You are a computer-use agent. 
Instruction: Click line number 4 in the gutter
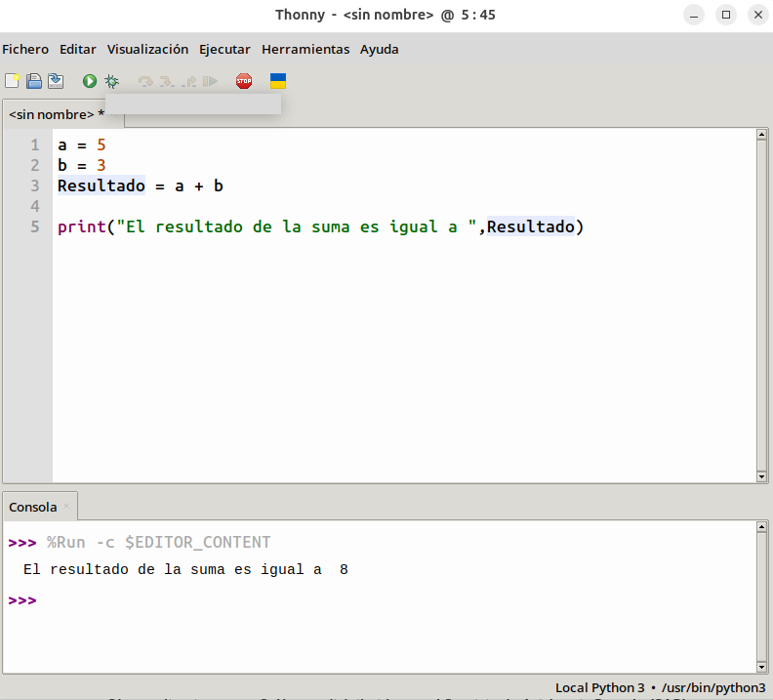[x=35, y=206]
